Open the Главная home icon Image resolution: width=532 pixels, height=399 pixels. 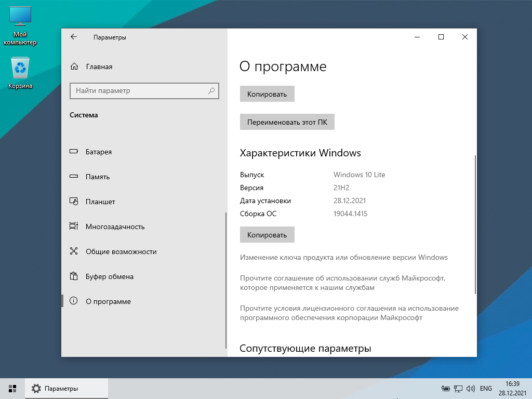click(74, 66)
